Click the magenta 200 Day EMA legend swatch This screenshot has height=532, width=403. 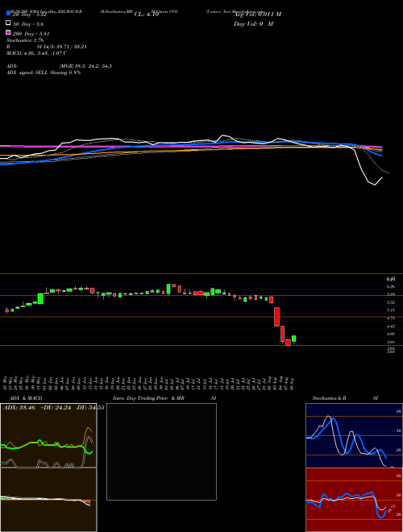click(x=9, y=32)
